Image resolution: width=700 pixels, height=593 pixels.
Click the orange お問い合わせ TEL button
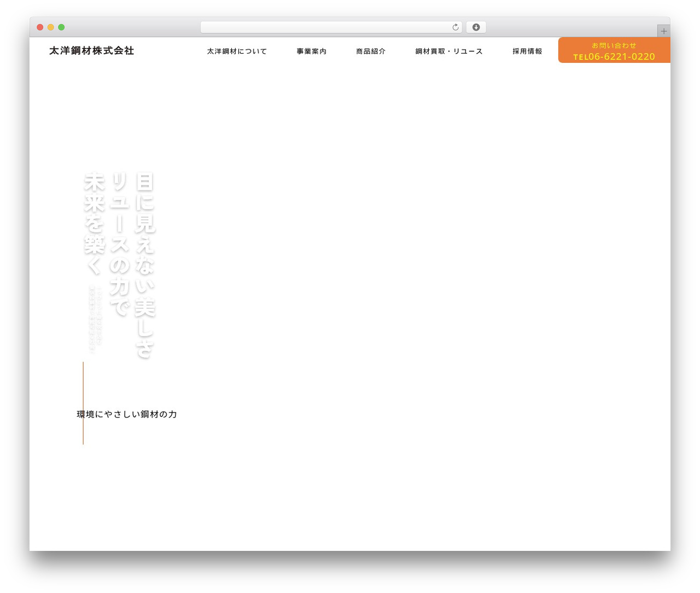click(x=614, y=50)
